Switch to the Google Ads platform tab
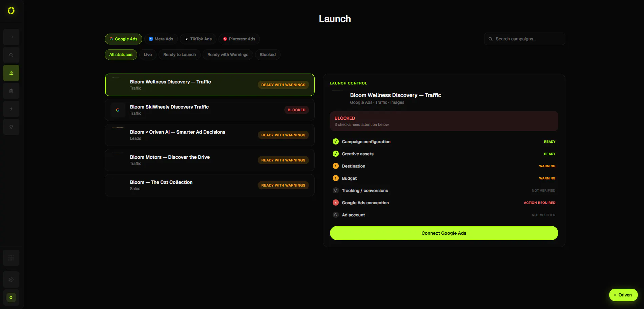This screenshot has width=644, height=309. click(x=123, y=39)
